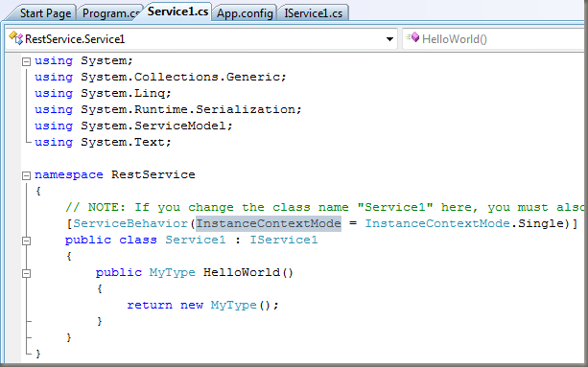Open the IService1.cs tab
The width and height of the screenshot is (588, 367).
click(313, 13)
